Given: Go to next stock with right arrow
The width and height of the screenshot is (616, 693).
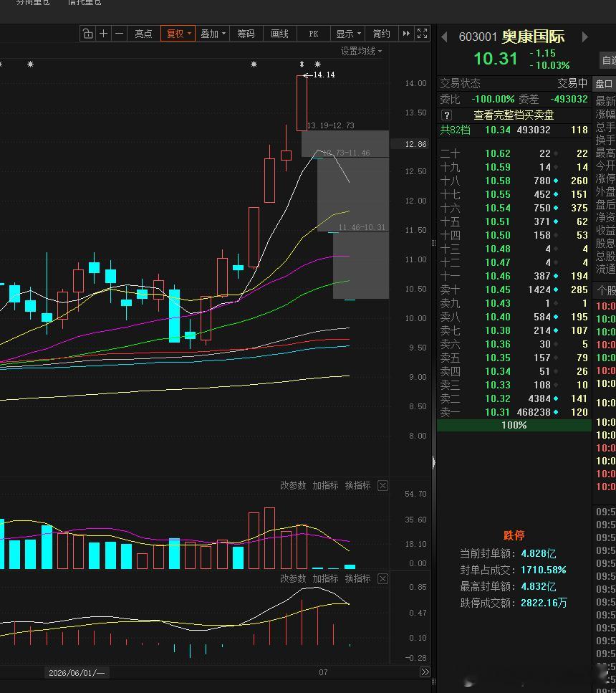Looking at the screenshot, I should 585,37.
